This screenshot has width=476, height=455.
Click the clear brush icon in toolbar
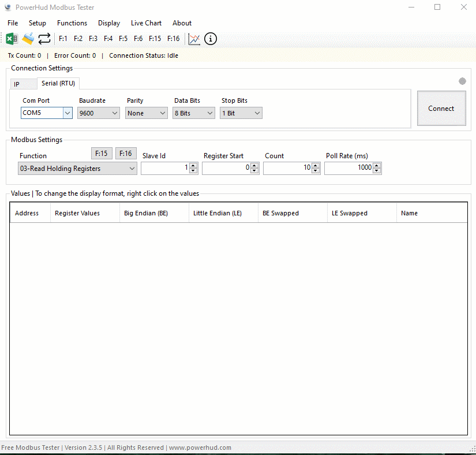[x=28, y=39]
